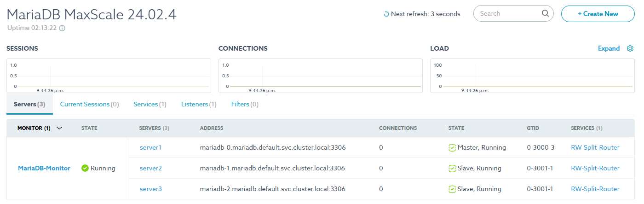Open RW-Split-Router for server1
Screen dimensions: 644x204
point(595,148)
